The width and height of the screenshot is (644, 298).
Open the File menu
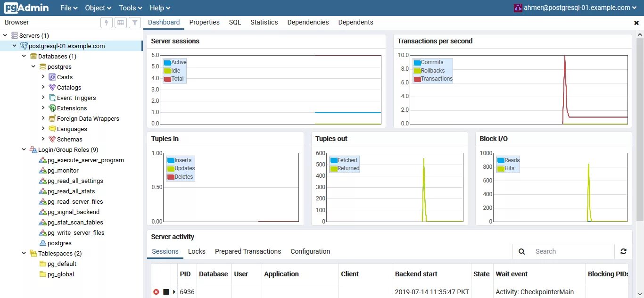click(x=68, y=8)
